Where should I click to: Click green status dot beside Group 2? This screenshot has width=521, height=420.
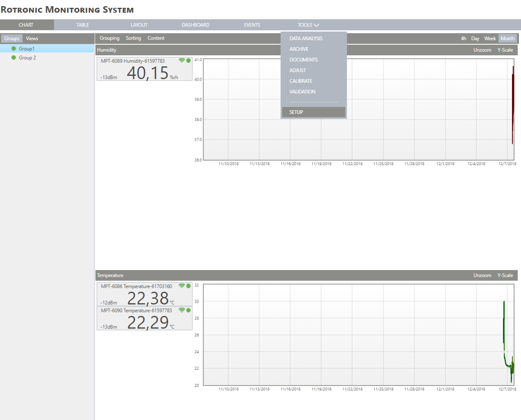pos(14,58)
